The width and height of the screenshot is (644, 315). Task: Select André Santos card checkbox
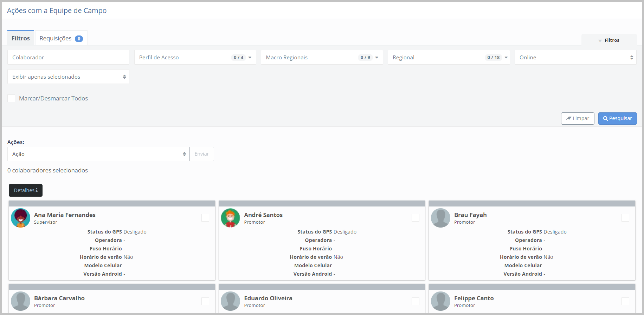(x=415, y=218)
